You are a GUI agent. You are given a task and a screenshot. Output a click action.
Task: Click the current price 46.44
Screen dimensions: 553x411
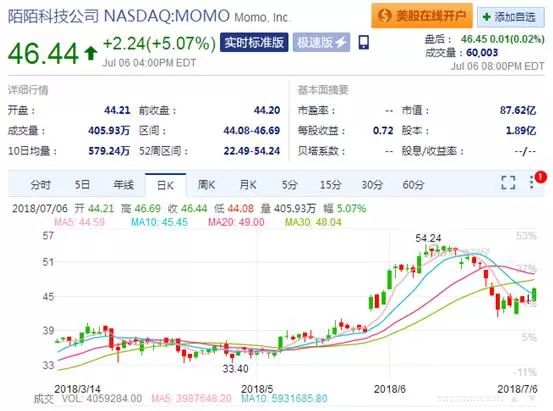coord(43,53)
